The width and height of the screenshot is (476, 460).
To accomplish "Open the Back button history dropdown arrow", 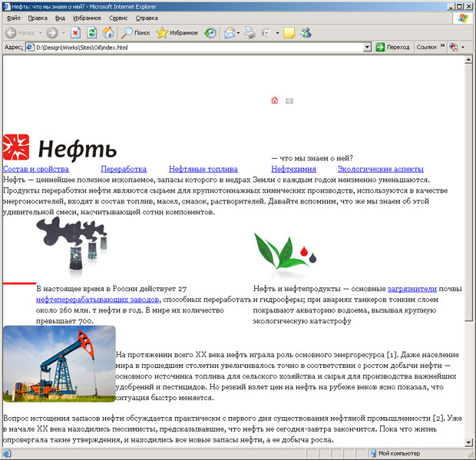I will (x=41, y=33).
